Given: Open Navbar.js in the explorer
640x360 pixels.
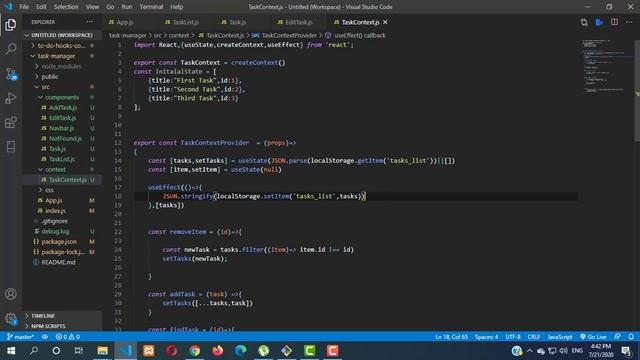Looking at the screenshot, I should 62,128.
